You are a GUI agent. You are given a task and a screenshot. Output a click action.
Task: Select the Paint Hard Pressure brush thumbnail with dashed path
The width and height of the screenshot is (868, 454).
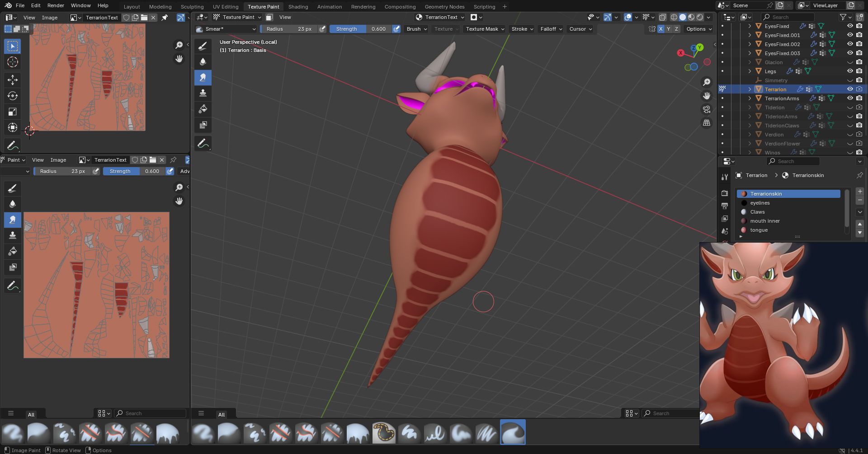[384, 432]
